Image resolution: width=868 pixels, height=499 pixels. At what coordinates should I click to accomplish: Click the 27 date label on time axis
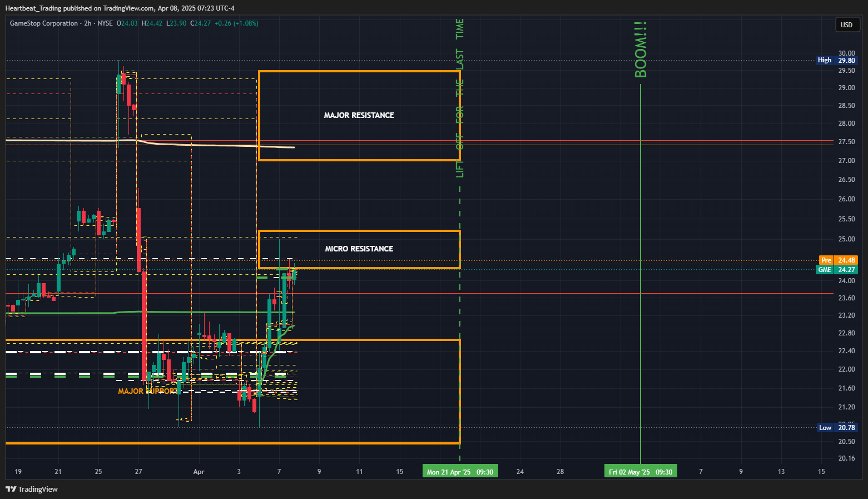tap(138, 472)
